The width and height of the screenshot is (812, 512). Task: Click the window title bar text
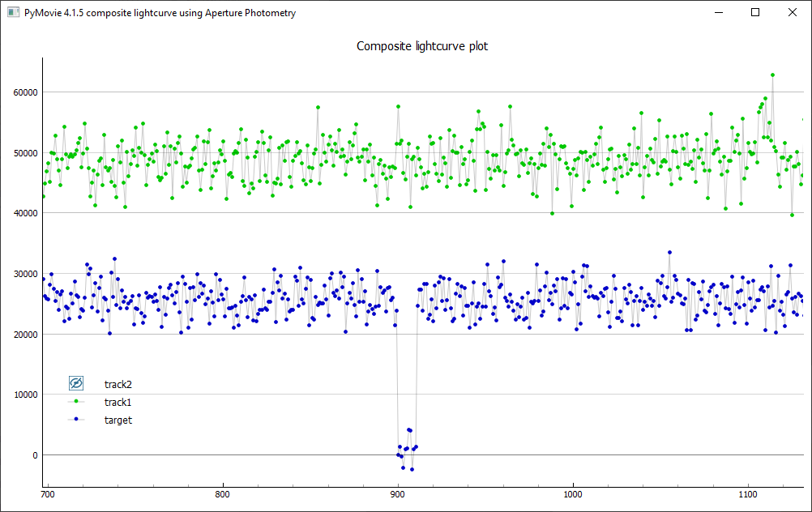click(160, 13)
